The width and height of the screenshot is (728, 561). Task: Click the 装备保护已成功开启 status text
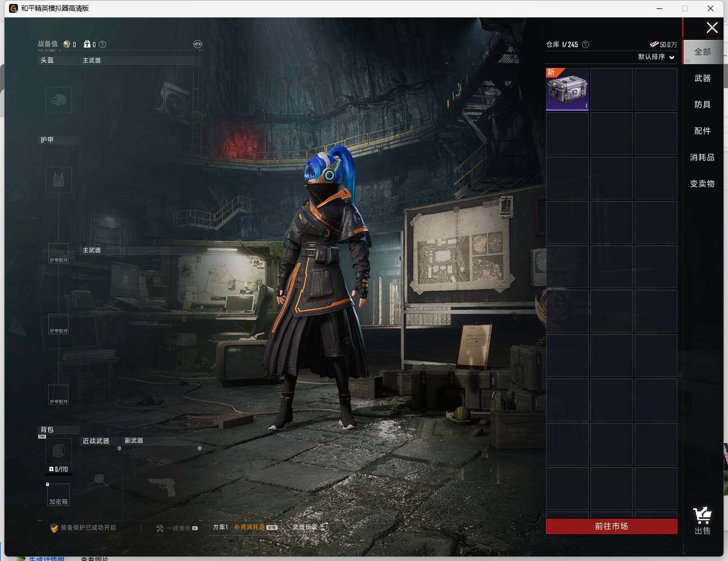(88, 528)
